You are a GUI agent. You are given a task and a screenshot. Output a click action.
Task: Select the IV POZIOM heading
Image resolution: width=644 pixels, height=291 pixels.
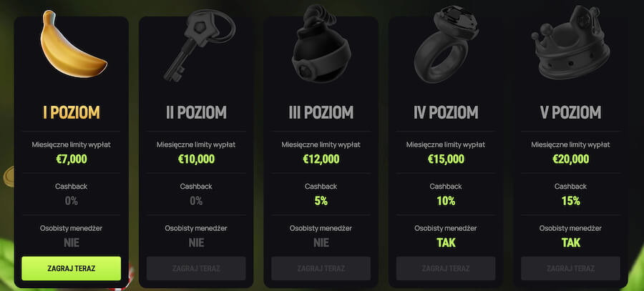[446, 112]
